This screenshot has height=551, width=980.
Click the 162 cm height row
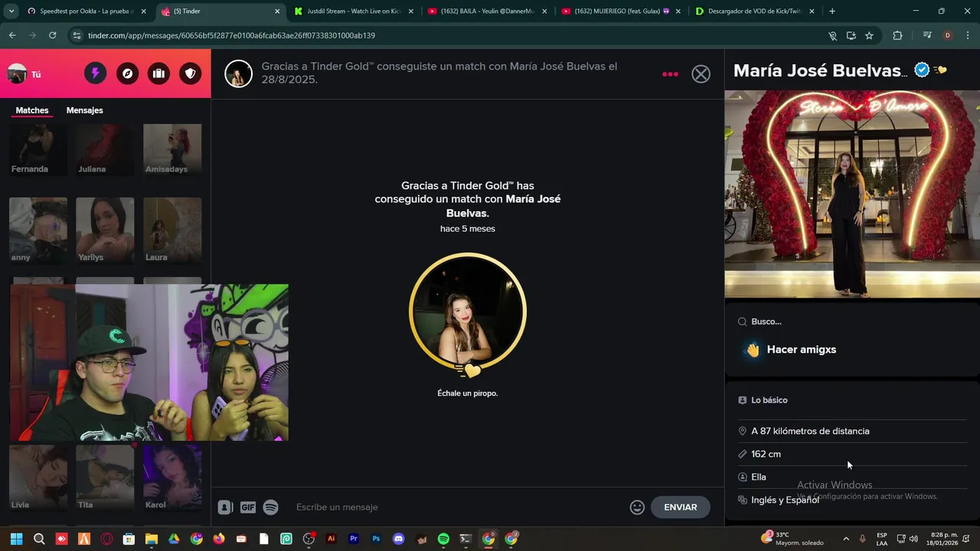pos(852,454)
